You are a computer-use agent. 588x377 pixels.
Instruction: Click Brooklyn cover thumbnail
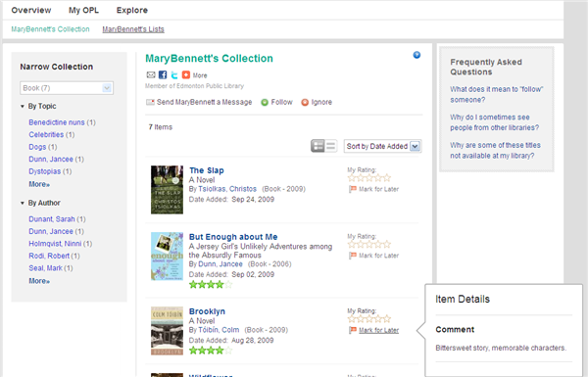pos(167,331)
